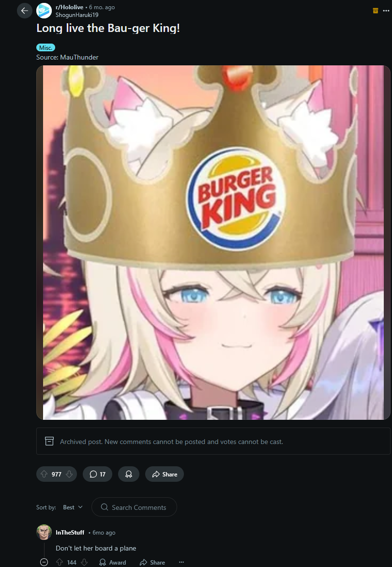The height and width of the screenshot is (567, 392).
Task: Open the Sort by Best dropdown
Action: pyautogui.click(x=73, y=507)
